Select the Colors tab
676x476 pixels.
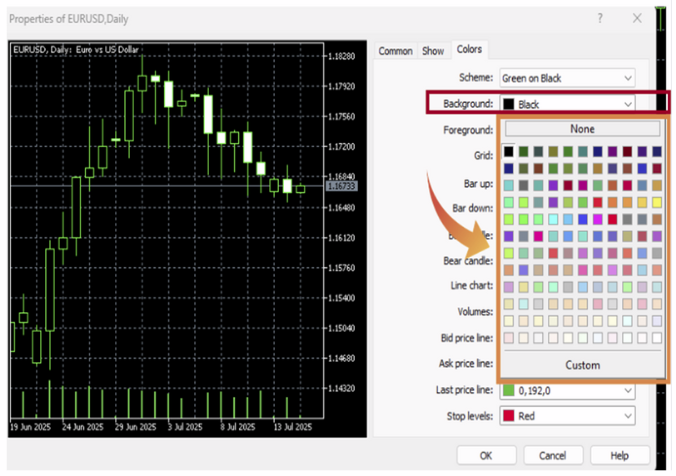[x=468, y=50]
